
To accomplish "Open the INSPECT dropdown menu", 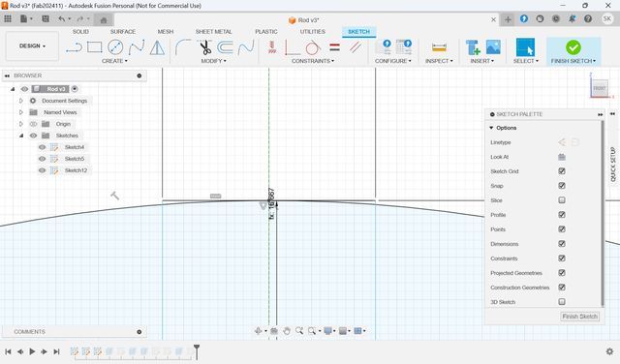I will coord(439,61).
